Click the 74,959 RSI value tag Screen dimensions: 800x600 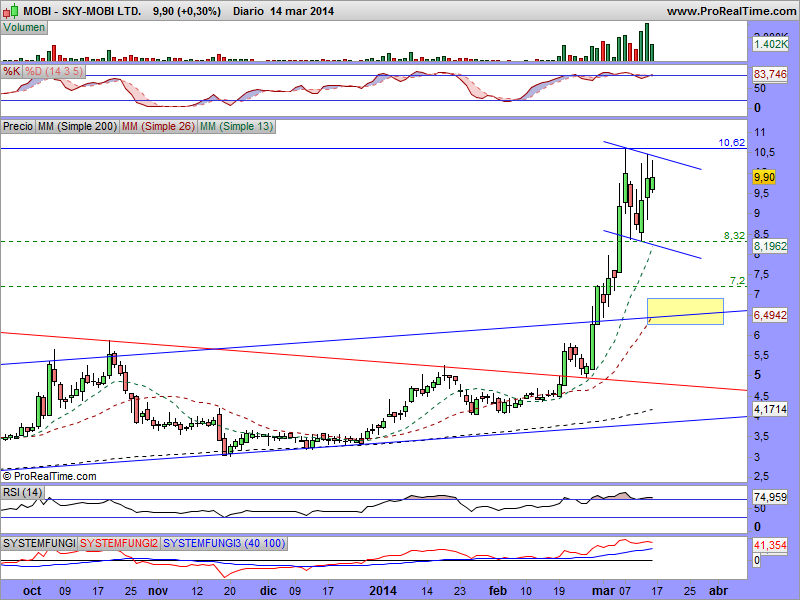click(x=770, y=497)
